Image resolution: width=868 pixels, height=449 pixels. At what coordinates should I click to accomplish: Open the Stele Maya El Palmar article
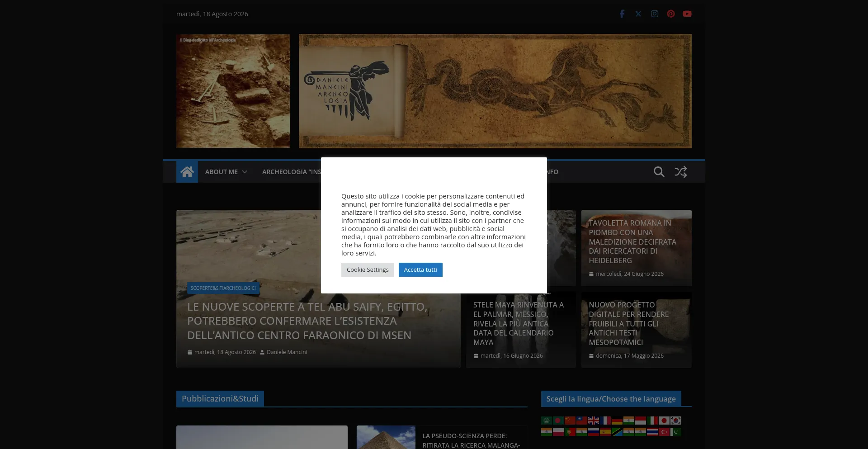pos(519,324)
